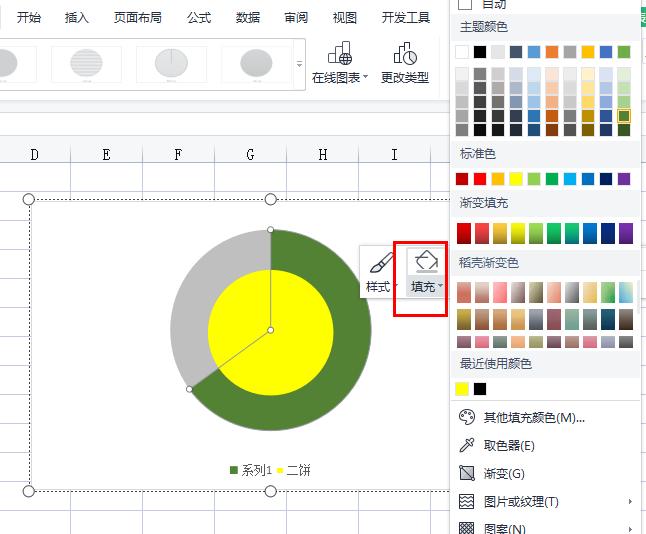Open the 开发工具 tab
The image size is (646, 534).
tap(406, 17)
